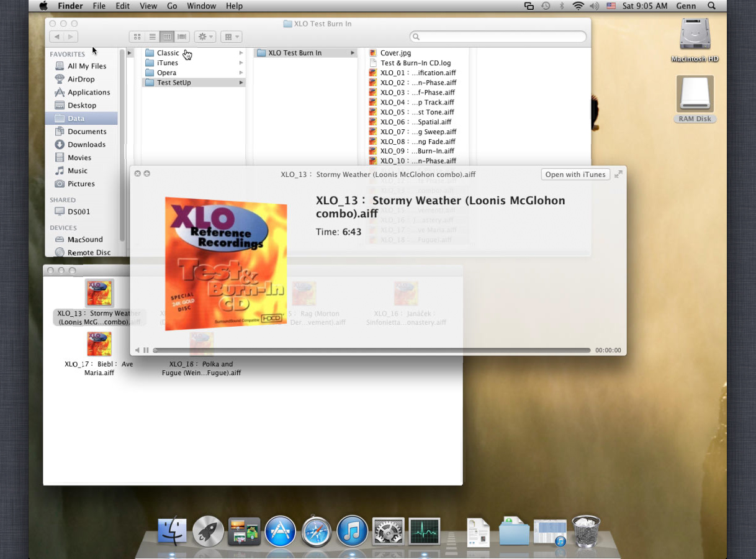This screenshot has height=559, width=756.
Task: Open Spotlight search in the menu bar
Action: click(711, 6)
